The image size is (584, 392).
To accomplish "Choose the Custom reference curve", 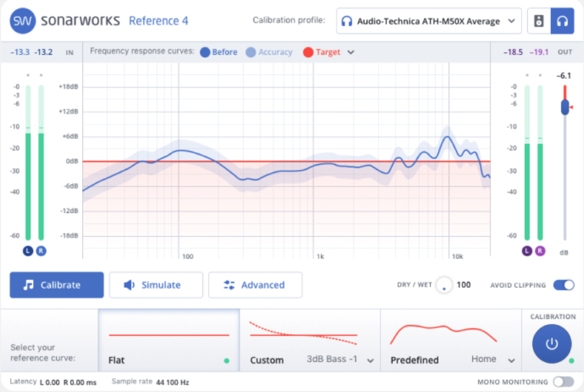I will click(x=310, y=340).
